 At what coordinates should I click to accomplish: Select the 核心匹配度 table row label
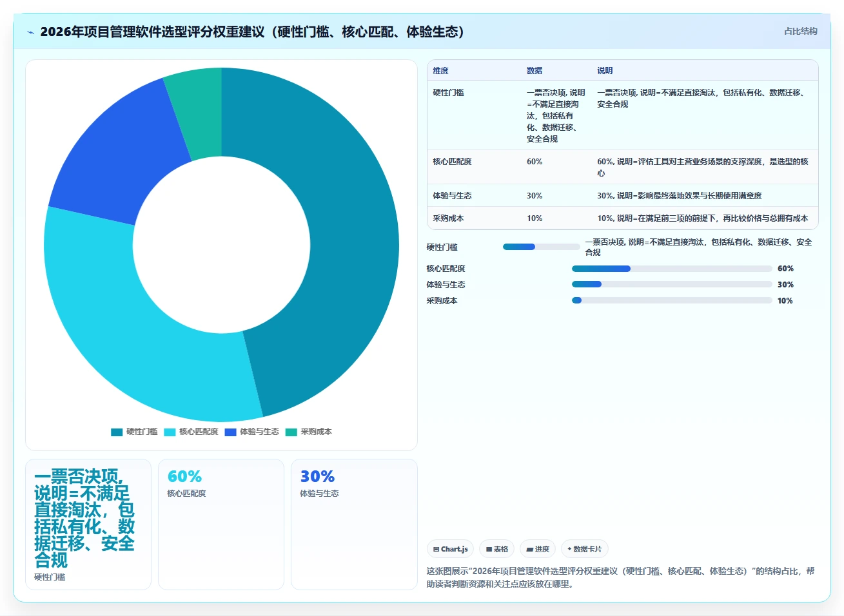(452, 162)
